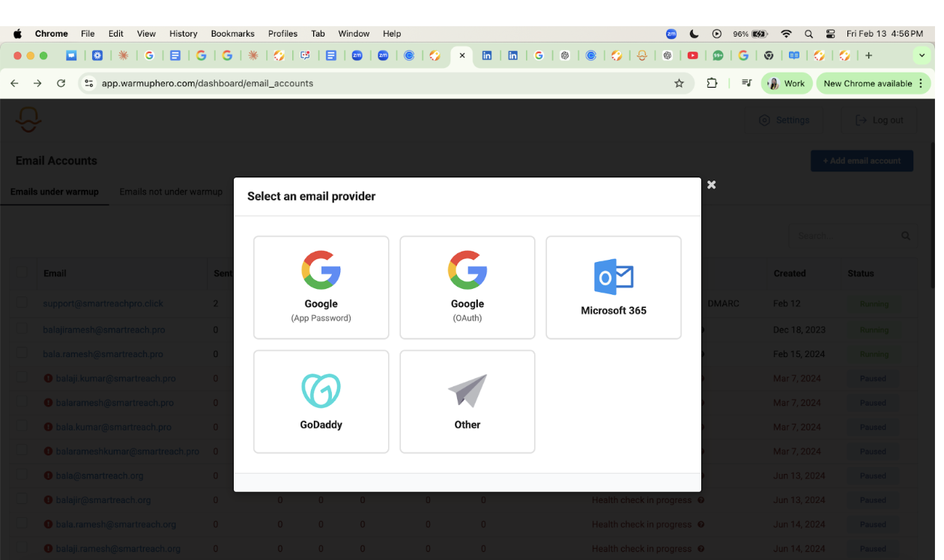Viewport: 944px width, 560px height.
Task: Click the Paused status badge for Jun 13, 2024 bala@smartreach.org
Action: coord(874,476)
